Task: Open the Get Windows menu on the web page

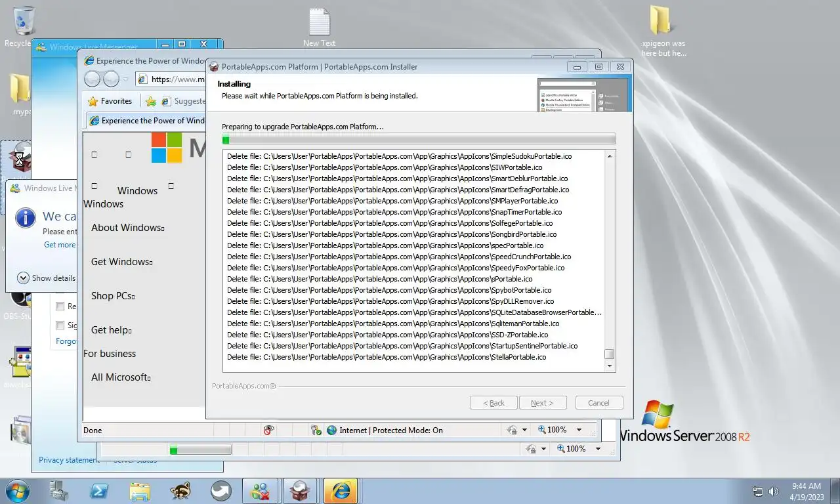Action: pos(121,262)
